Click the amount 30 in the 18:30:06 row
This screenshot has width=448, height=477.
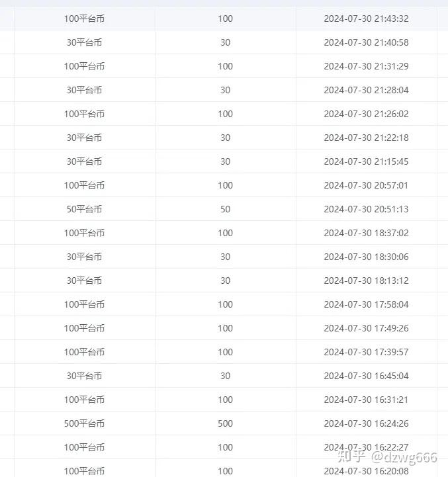pos(225,257)
